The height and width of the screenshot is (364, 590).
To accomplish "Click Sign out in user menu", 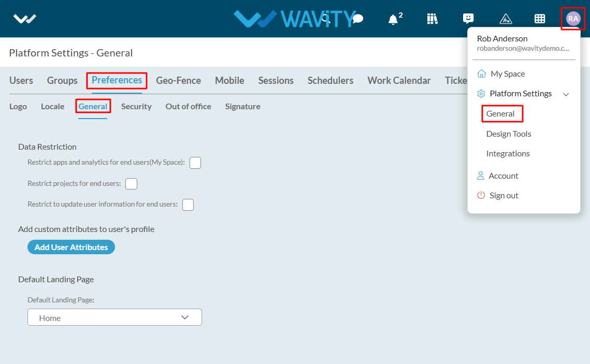I will 504,196.
